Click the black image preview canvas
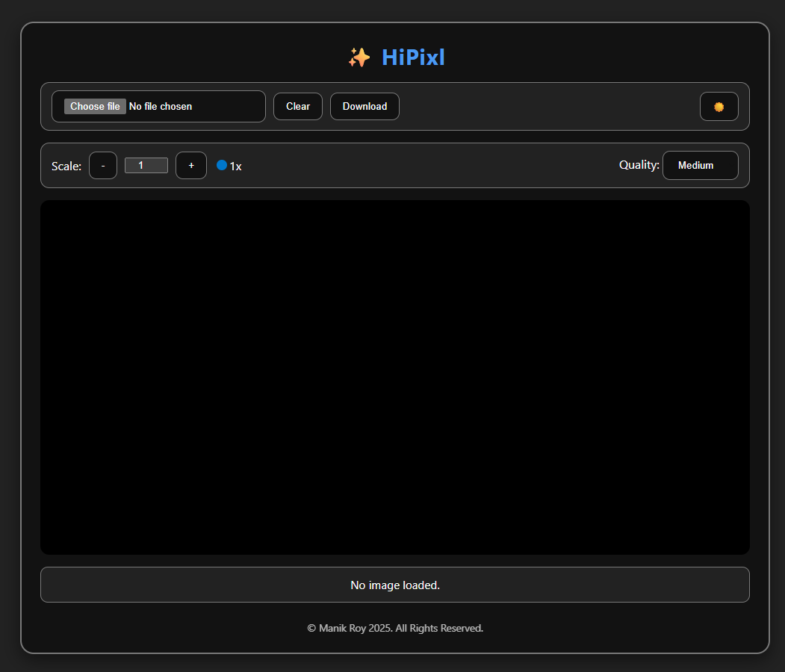The width and height of the screenshot is (785, 672). click(395, 376)
